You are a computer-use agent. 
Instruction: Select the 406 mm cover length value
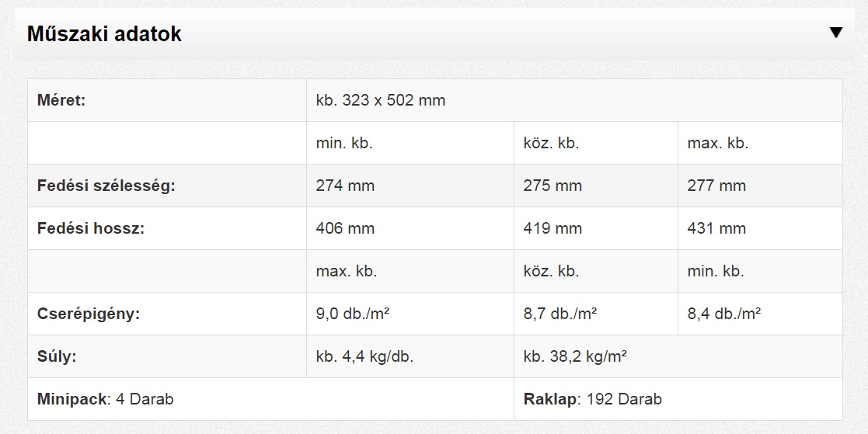tap(345, 229)
